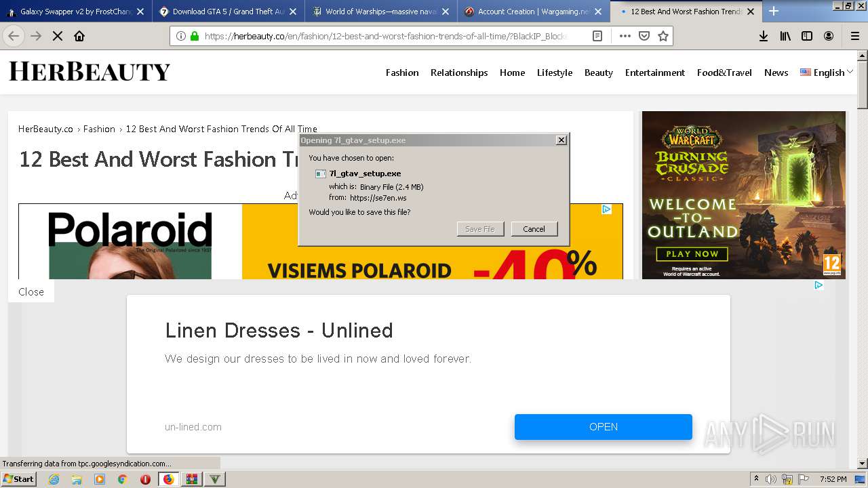Open page actions three-dot menu
Image resolution: width=868 pixels, height=488 pixels.
(625, 36)
